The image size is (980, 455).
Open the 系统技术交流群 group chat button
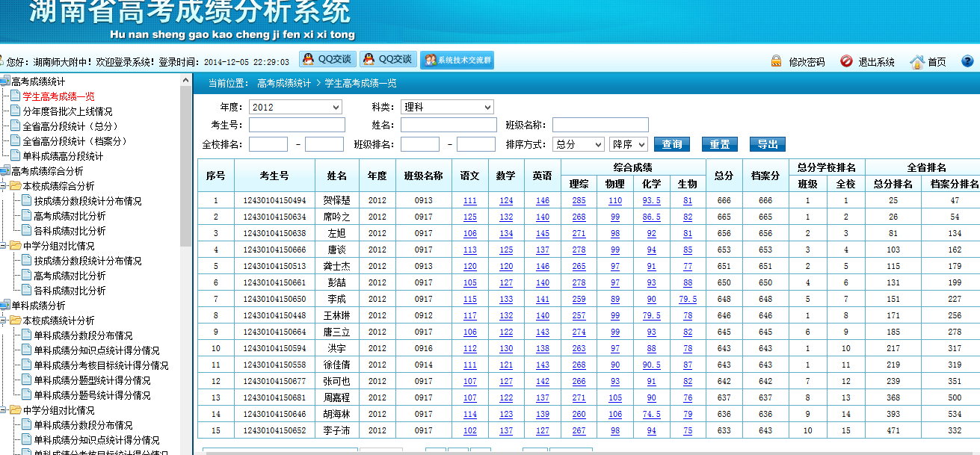click(x=457, y=61)
